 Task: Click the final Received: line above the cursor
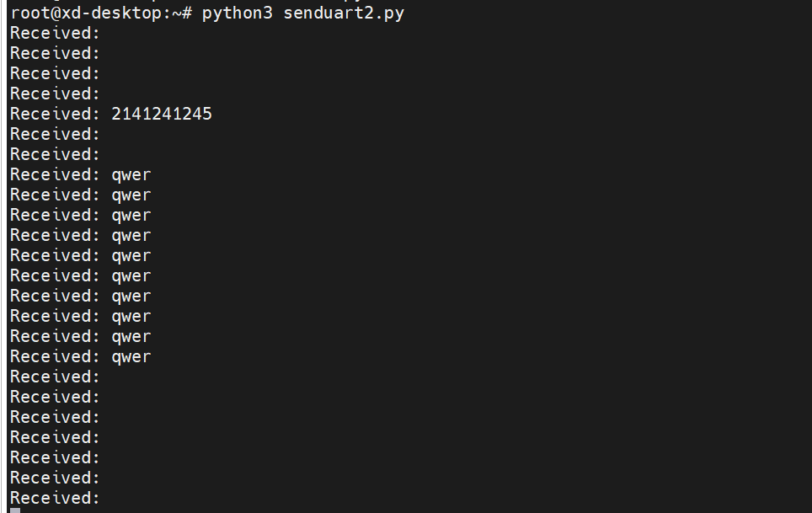[x=55, y=498]
